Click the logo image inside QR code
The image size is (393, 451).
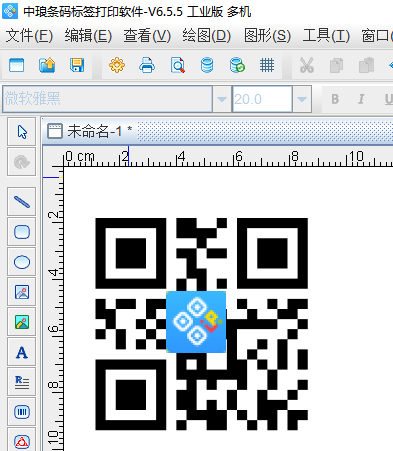(196, 322)
